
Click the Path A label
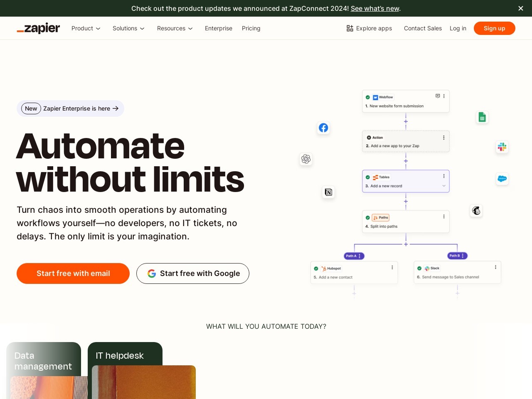[354, 256]
